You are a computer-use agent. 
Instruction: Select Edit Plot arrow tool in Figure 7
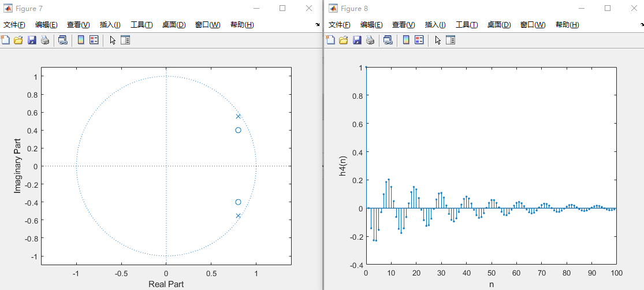(113, 40)
